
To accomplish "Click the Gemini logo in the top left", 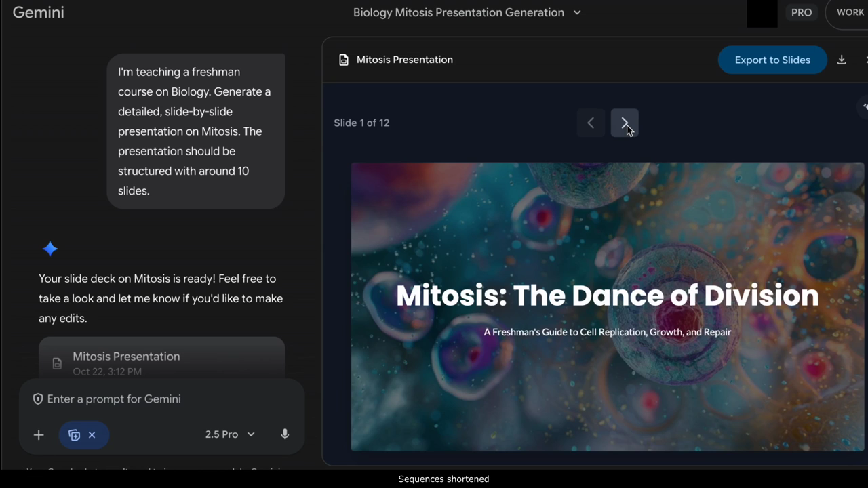I will 38,12.
